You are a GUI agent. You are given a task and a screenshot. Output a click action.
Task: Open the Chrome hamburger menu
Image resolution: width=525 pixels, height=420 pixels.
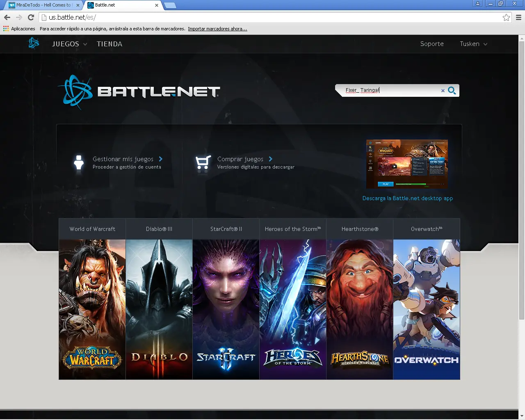[x=518, y=17]
